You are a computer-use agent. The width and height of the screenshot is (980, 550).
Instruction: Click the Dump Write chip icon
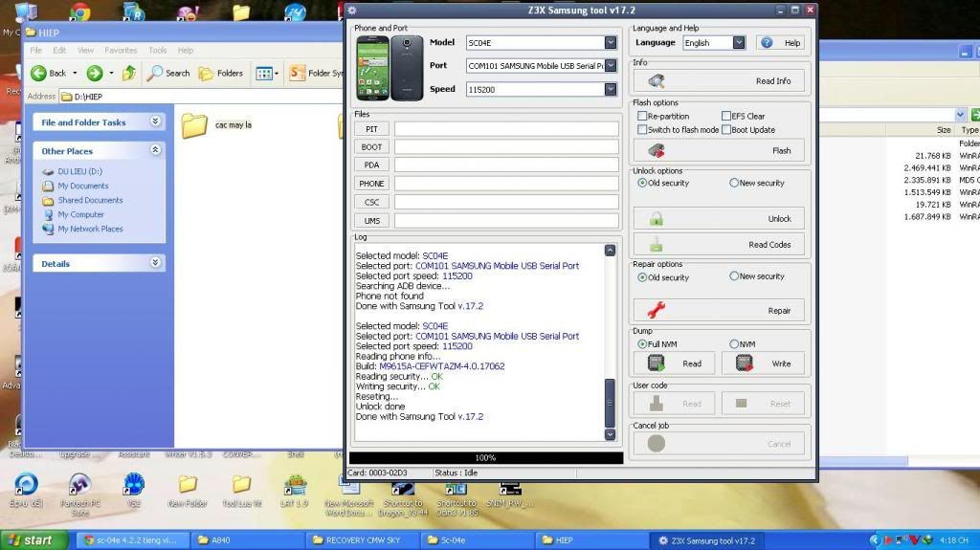(744, 363)
